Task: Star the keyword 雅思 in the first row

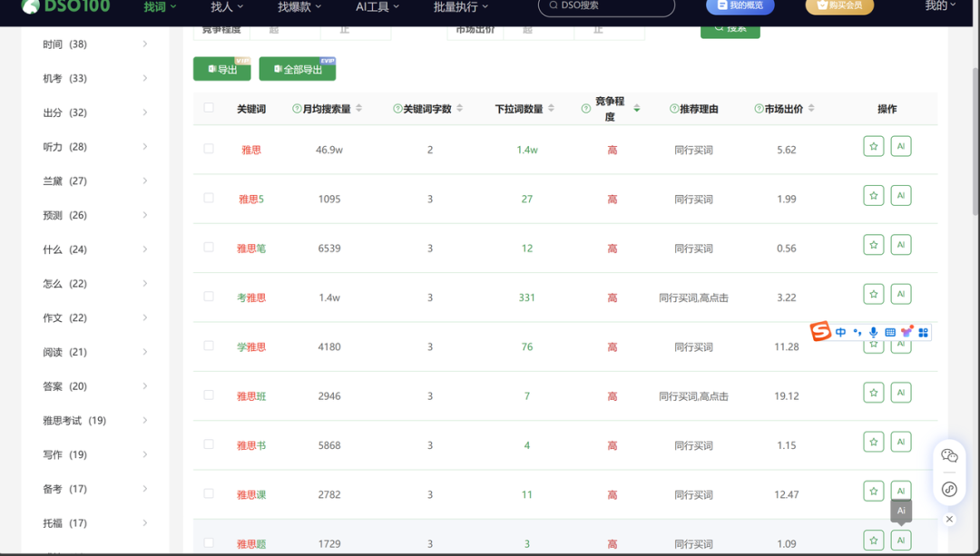Action: pos(873,145)
